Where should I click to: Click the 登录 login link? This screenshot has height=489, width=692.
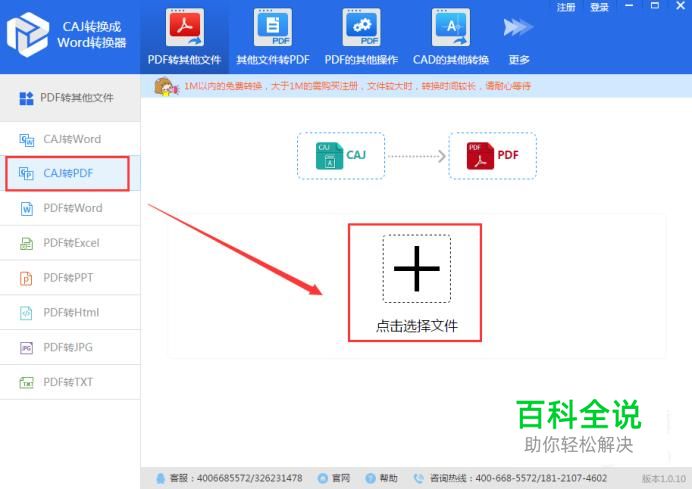coord(599,7)
